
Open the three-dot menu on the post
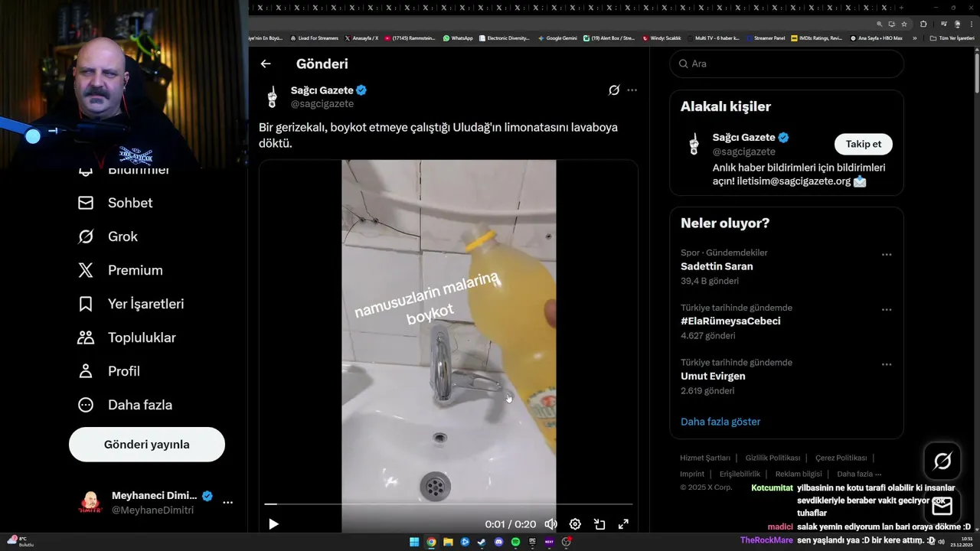pos(632,90)
